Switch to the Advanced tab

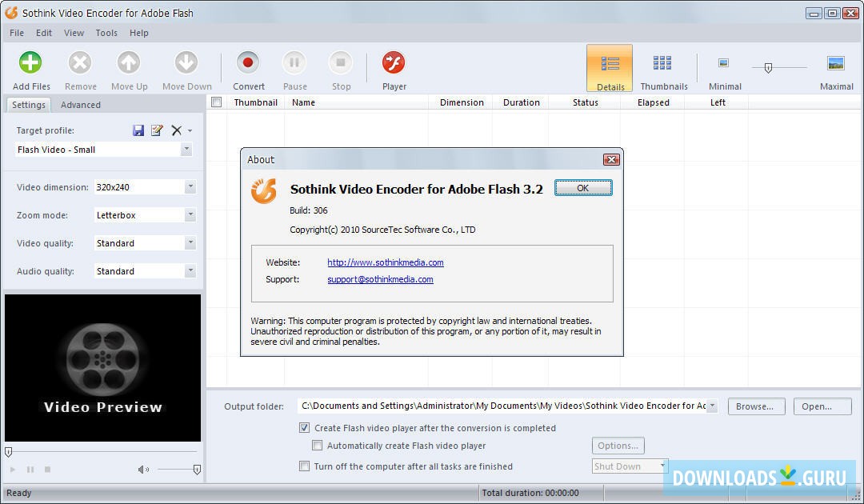click(80, 104)
